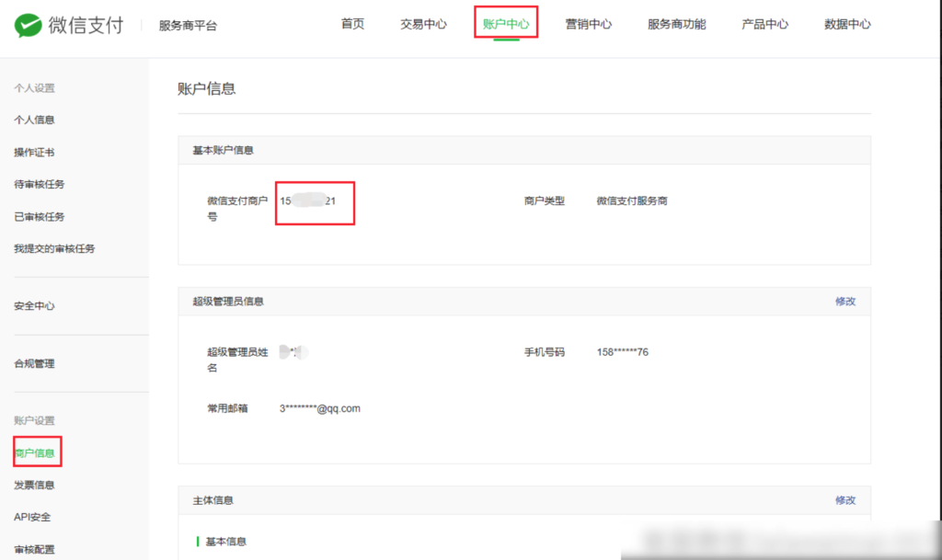Select the 账户中心 tab

[505, 25]
